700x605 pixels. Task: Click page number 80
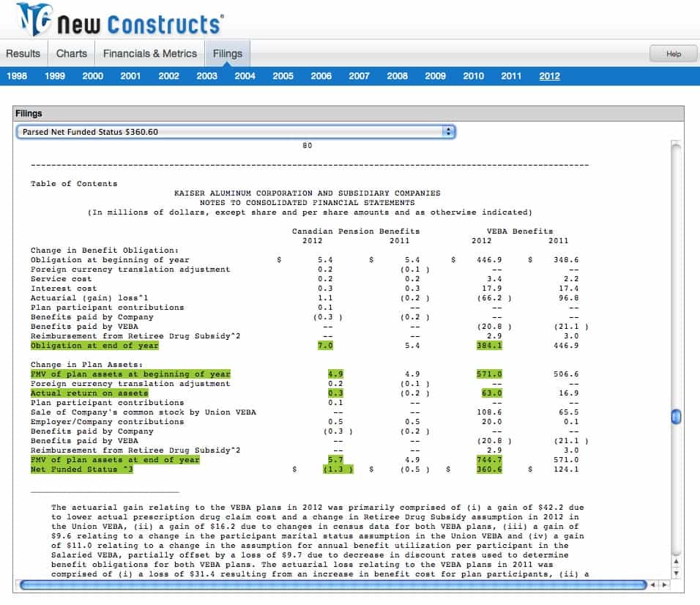pyautogui.click(x=307, y=146)
